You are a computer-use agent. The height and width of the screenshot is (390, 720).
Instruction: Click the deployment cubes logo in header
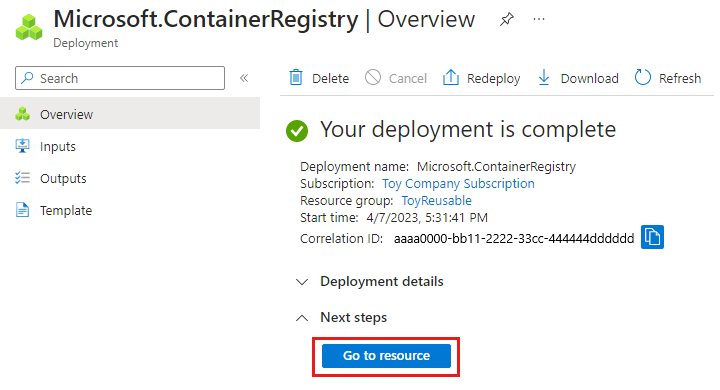pyautogui.click(x=28, y=28)
